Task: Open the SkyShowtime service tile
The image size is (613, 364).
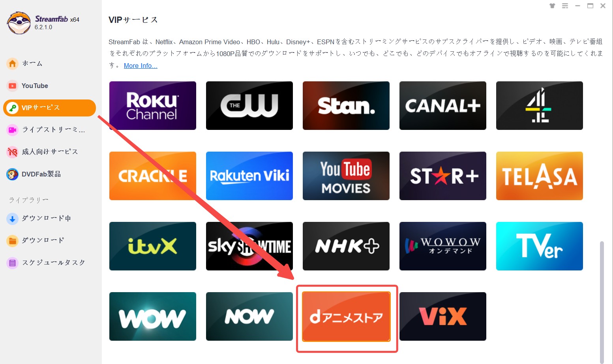Action: [x=249, y=246]
